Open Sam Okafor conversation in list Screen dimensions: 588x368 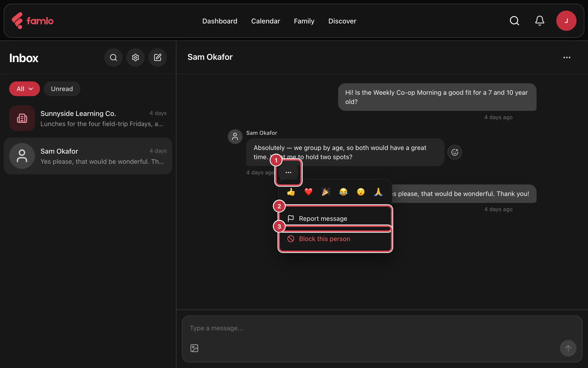(88, 156)
